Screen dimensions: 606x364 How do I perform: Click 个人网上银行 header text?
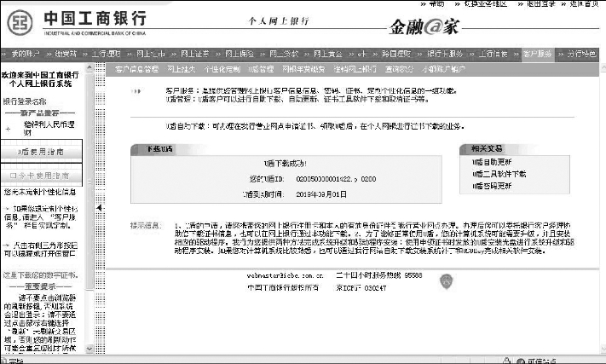(x=279, y=20)
